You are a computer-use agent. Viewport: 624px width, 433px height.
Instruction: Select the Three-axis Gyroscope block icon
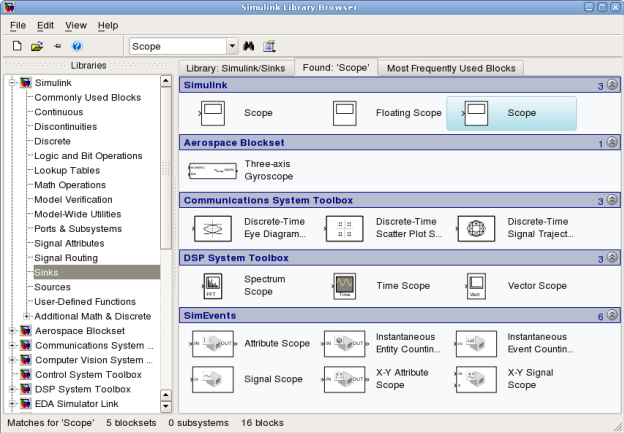point(213,171)
